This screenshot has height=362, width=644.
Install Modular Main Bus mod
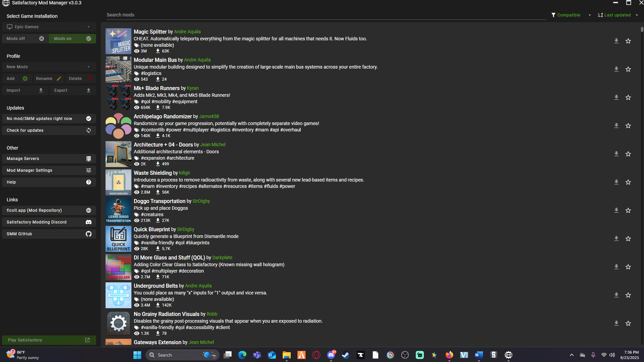tap(616, 69)
